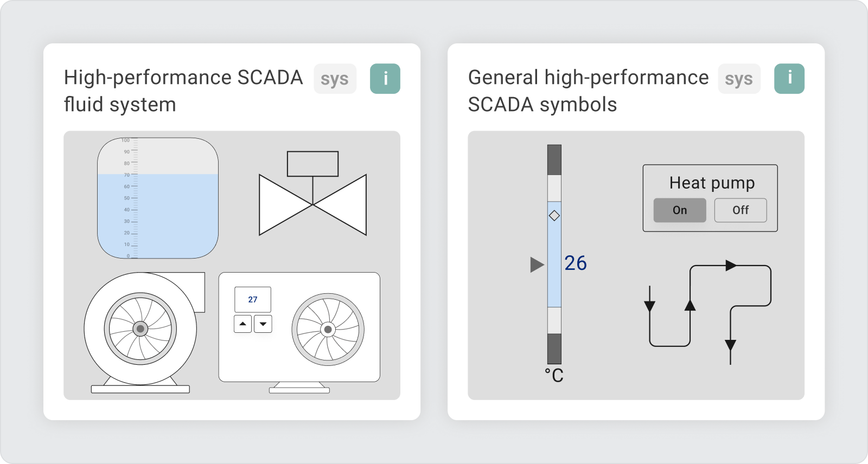The image size is (868, 464).
Task: Turn the heat pump On
Action: [680, 210]
